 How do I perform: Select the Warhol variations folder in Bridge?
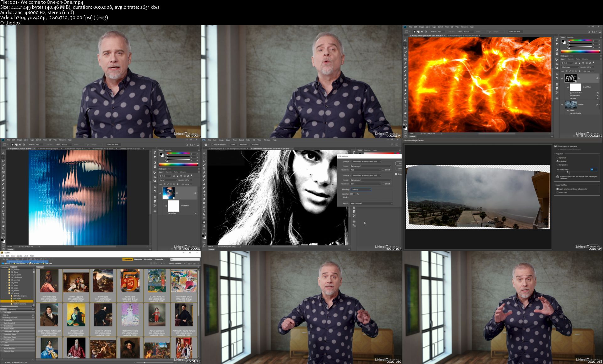(x=19, y=304)
